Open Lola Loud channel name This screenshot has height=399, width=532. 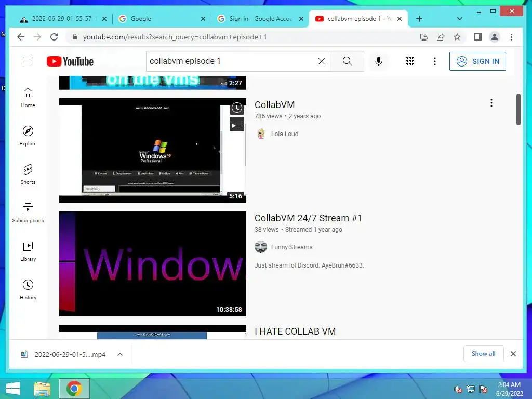[285, 134]
